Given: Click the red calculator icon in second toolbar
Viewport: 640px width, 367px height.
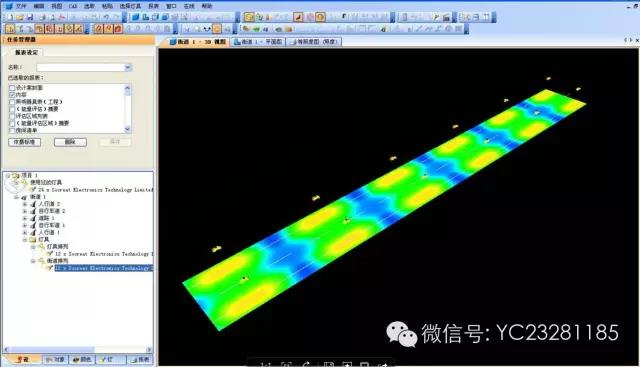Looking at the screenshot, I should (x=118, y=29).
